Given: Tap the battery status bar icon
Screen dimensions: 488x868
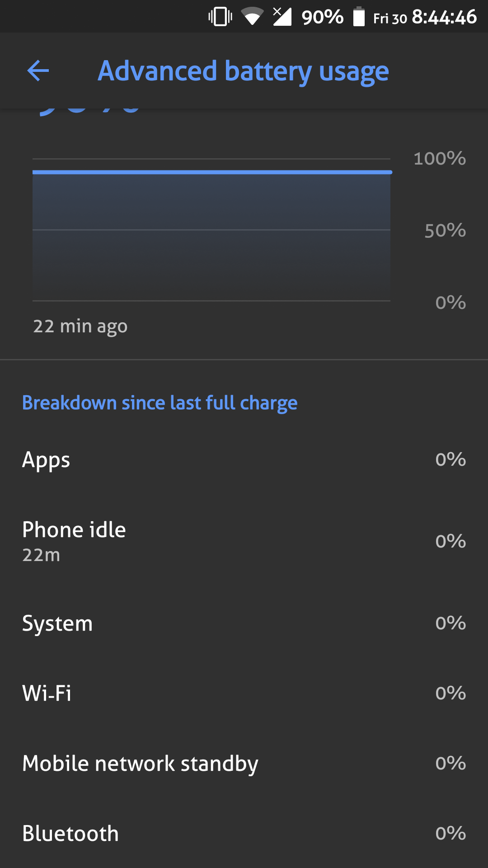Looking at the screenshot, I should (359, 16).
